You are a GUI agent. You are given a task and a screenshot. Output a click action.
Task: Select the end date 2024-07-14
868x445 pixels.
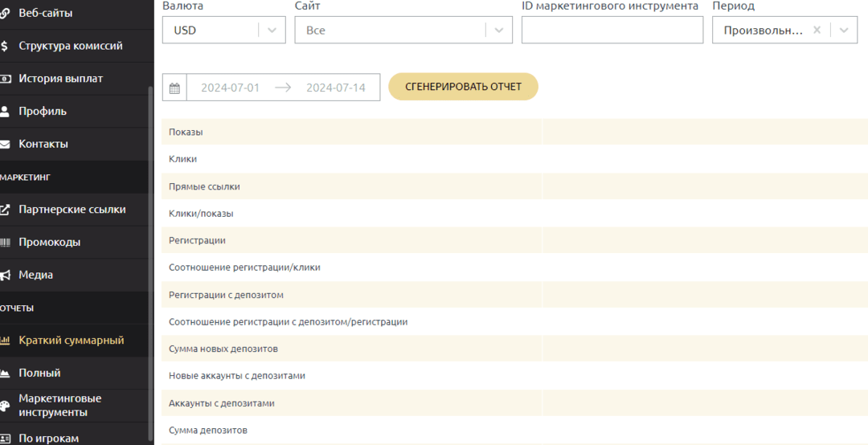pyautogui.click(x=335, y=88)
